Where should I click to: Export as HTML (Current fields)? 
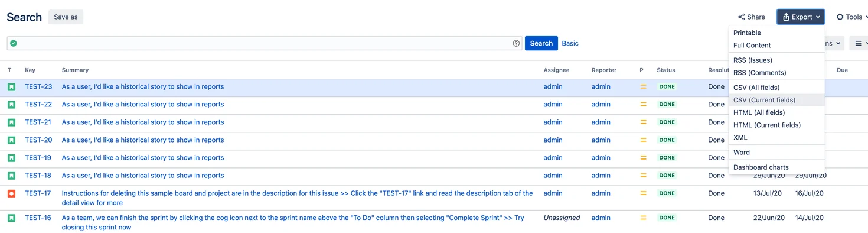coord(776,125)
